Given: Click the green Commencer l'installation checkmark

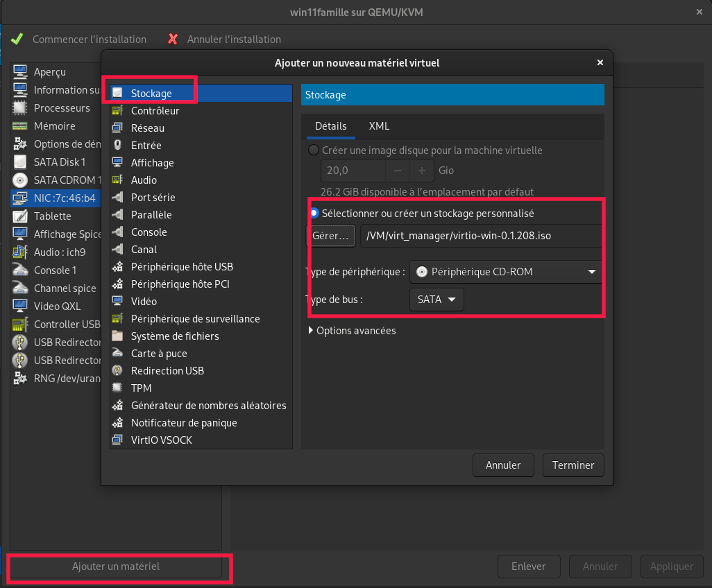Looking at the screenshot, I should pos(17,40).
